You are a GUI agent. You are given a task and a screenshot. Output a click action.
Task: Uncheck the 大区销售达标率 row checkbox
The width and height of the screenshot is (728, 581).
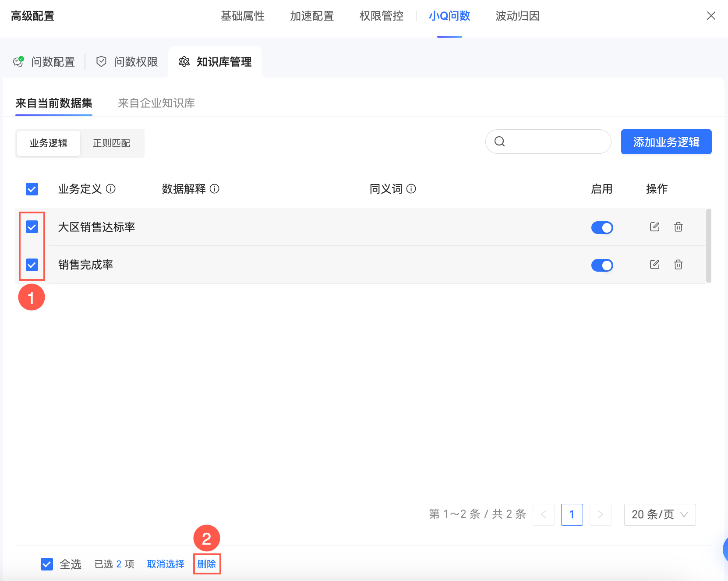[32, 227]
